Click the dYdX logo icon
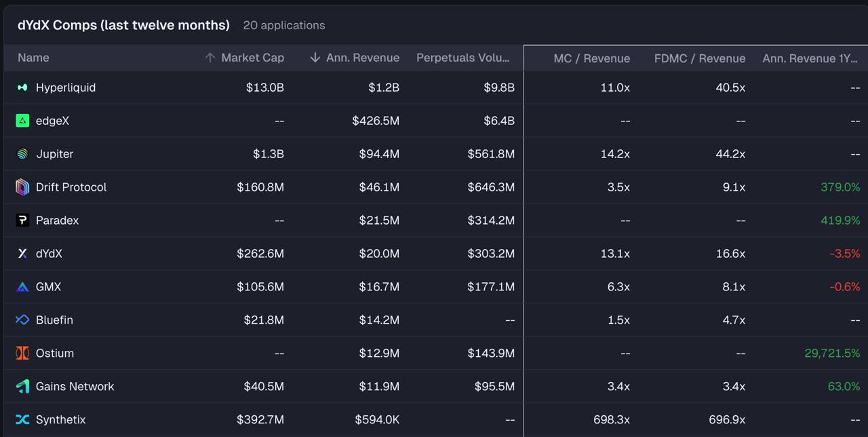Screen dimensions: 868x437 (x=22, y=254)
